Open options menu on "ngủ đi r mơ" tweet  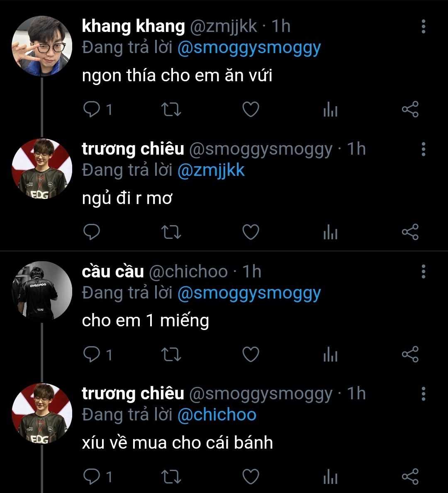[424, 149]
